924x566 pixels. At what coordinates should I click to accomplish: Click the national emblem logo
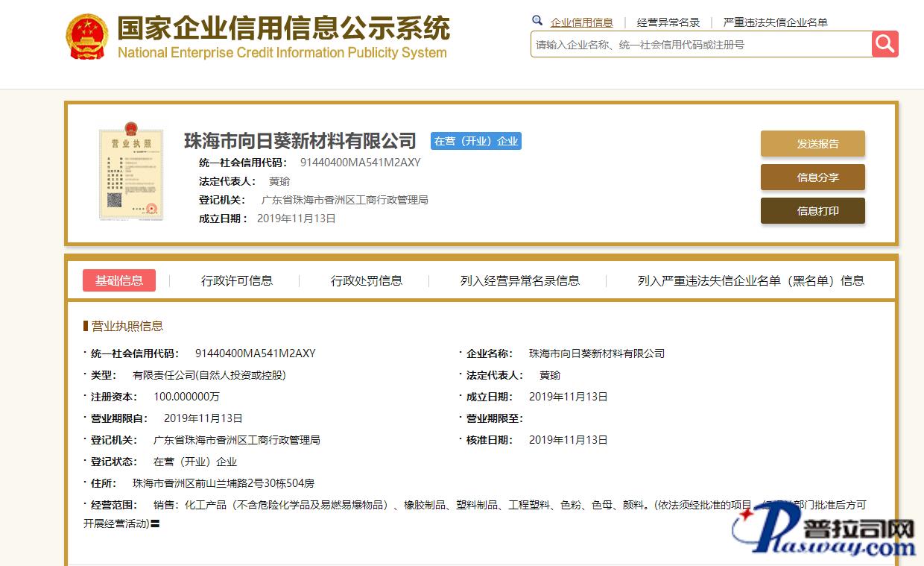coord(87,36)
